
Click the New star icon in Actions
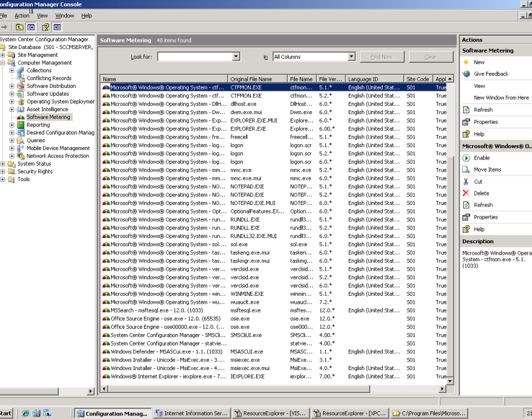466,62
